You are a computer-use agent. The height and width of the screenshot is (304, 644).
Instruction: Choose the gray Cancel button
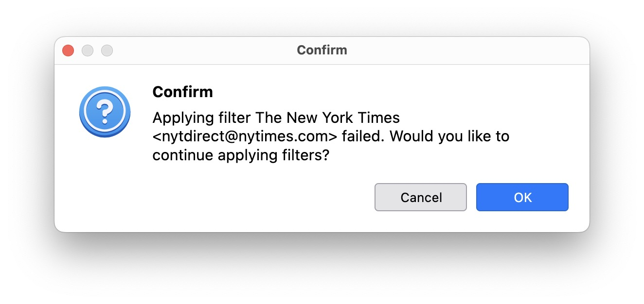click(x=421, y=197)
